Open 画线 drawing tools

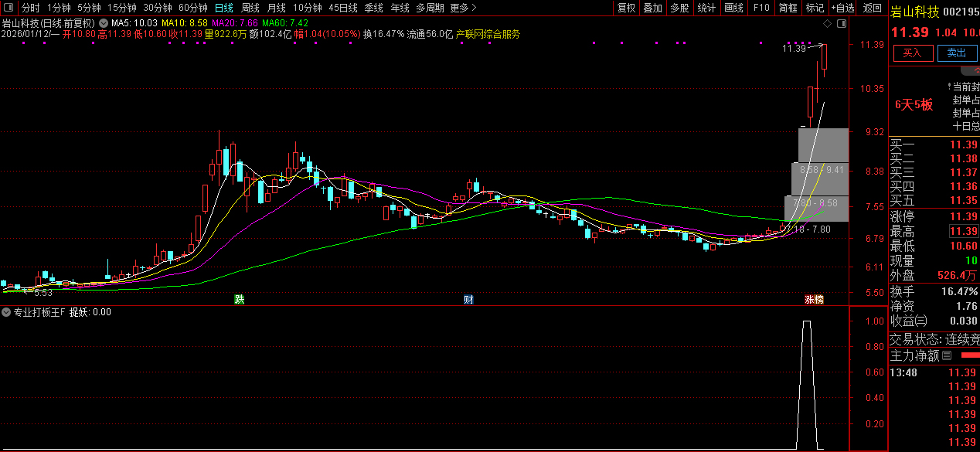733,8
